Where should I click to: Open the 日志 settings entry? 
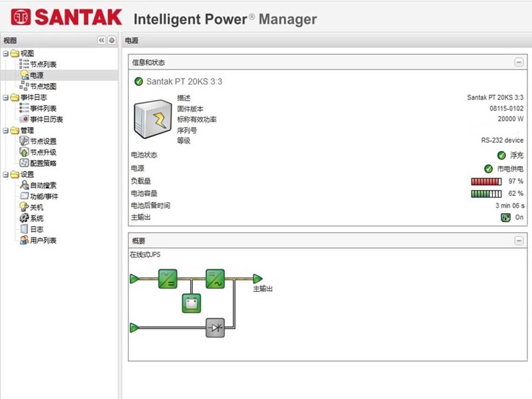(37, 229)
